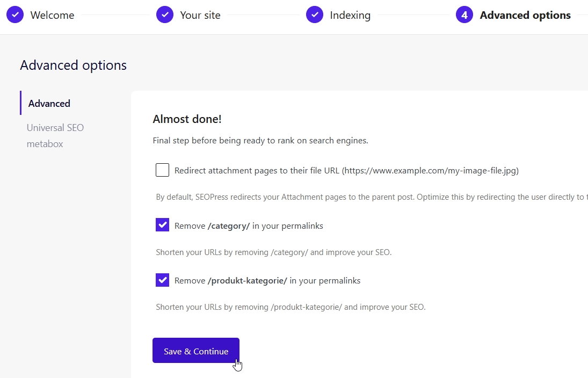This screenshot has width=588, height=378.
Task: Click the Shorten URLs /category/ description text
Action: [273, 252]
